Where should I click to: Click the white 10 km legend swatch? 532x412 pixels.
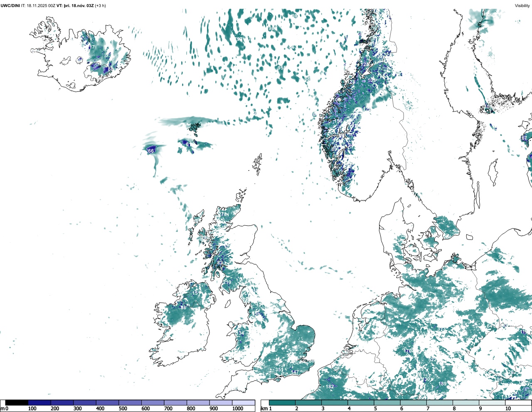519,403
